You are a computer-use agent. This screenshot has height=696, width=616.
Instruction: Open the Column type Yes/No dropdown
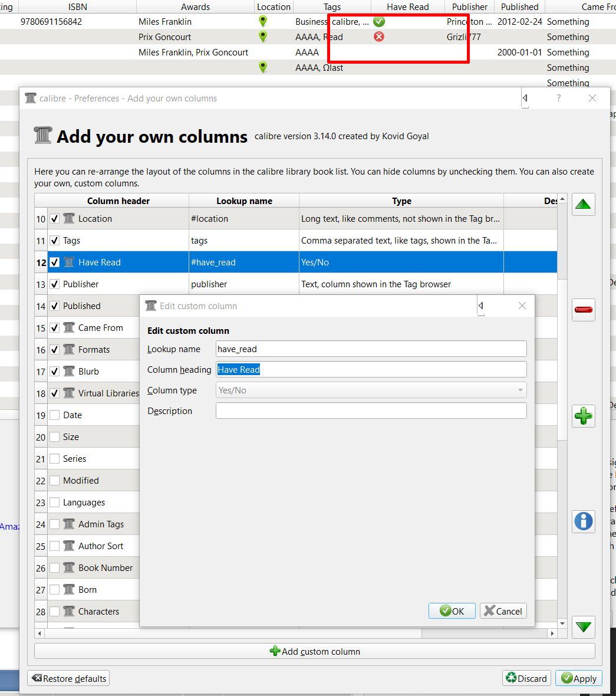[371, 390]
